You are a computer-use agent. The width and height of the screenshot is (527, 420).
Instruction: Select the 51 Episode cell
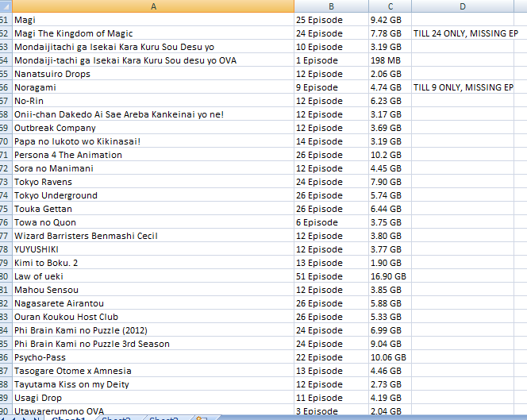pos(332,276)
